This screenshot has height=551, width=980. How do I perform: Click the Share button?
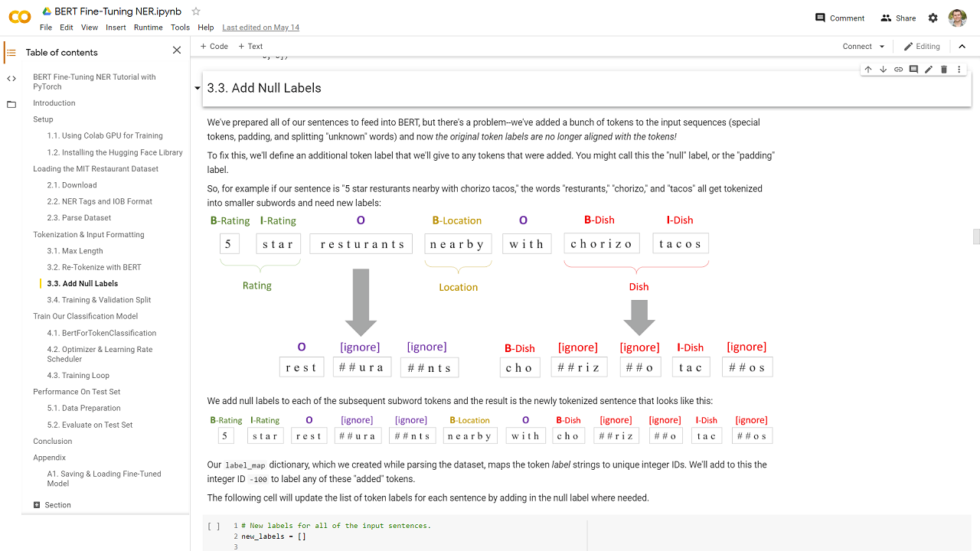coord(898,18)
